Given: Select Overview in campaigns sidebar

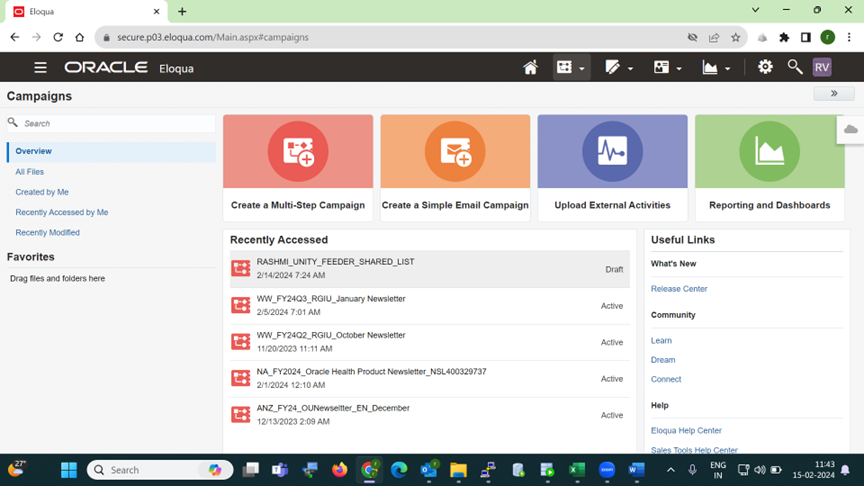Looking at the screenshot, I should (x=112, y=151).
